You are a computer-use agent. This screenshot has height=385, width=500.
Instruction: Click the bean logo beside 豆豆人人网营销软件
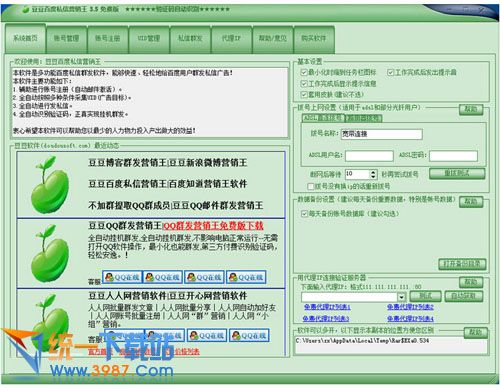pos(49,323)
